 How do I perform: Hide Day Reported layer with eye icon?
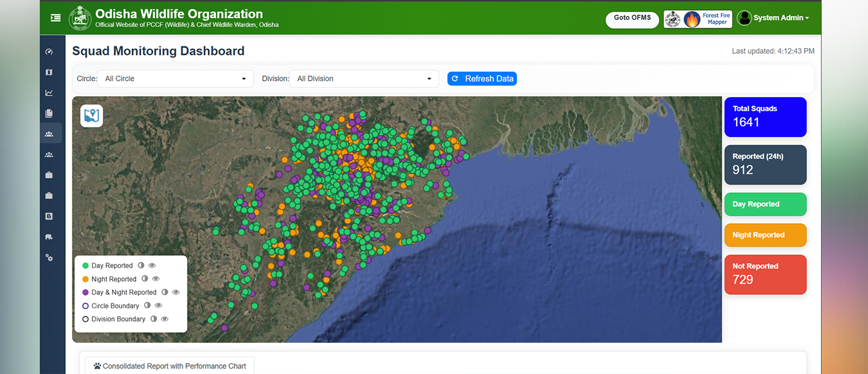tap(153, 265)
